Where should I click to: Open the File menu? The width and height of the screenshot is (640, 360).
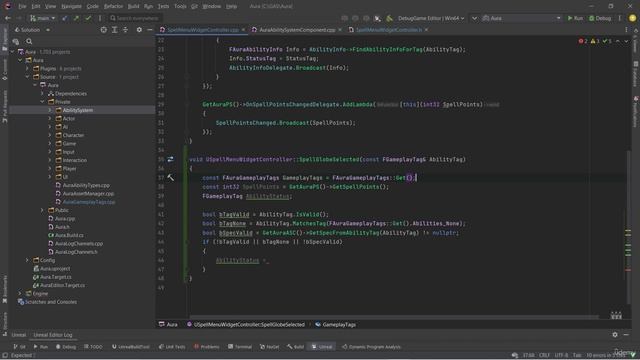22,6
